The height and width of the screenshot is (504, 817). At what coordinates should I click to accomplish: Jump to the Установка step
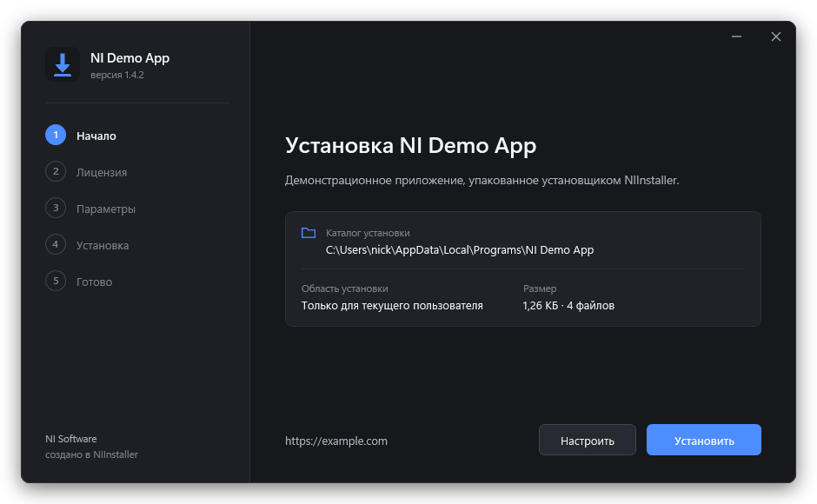point(103,246)
